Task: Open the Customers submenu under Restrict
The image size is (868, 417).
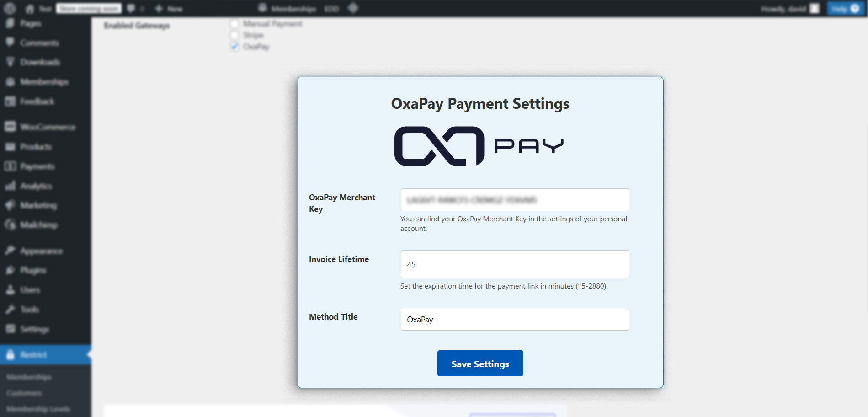Action: click(x=24, y=393)
